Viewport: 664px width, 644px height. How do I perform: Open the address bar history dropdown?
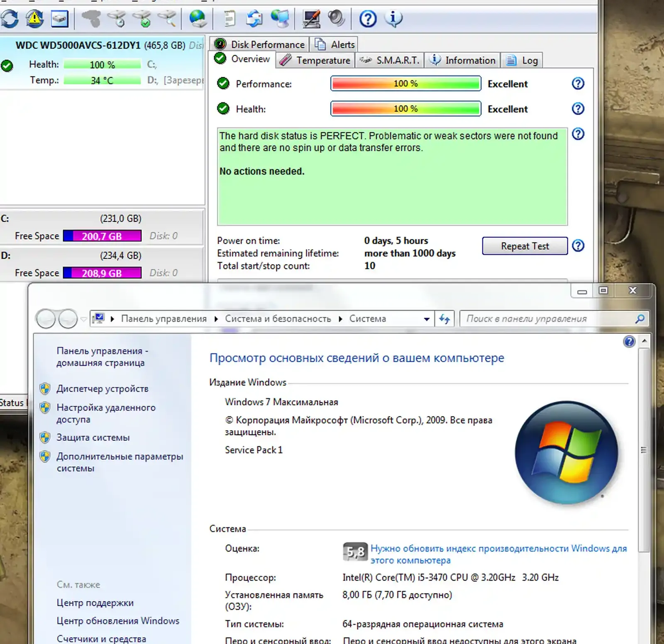[x=426, y=319]
